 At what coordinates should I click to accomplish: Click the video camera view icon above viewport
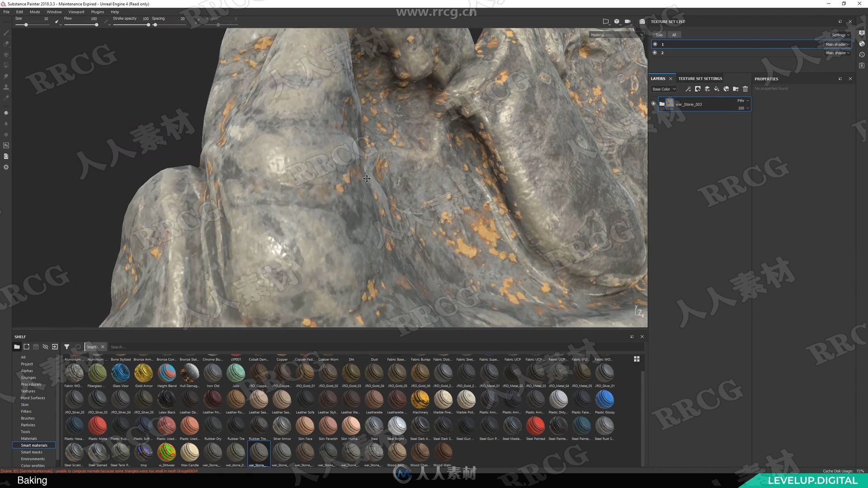tap(627, 21)
